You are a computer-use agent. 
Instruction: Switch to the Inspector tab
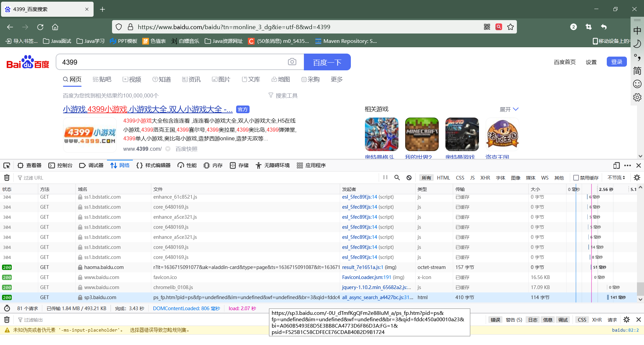pyautogui.click(x=30, y=165)
